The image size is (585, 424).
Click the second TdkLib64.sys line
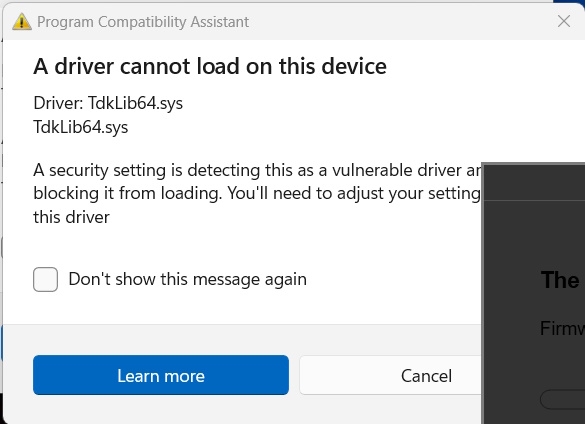coord(81,127)
